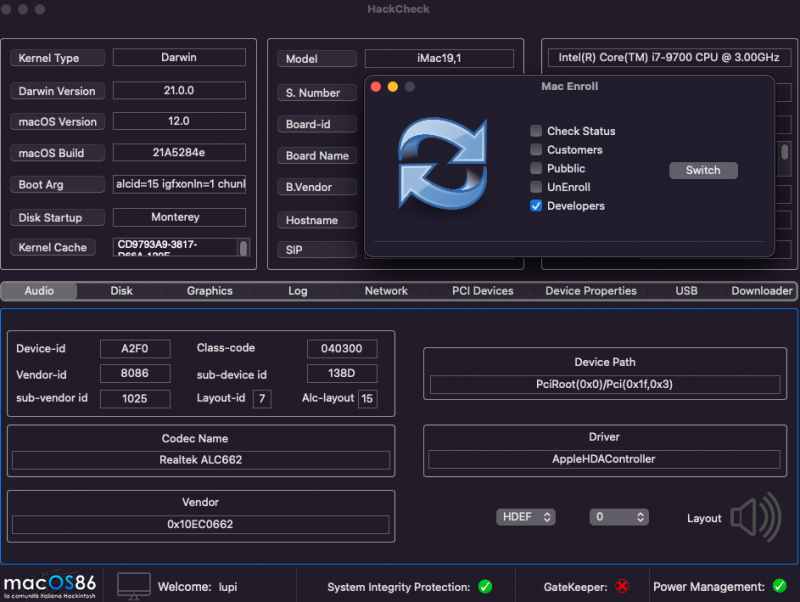Enable the Check Status checkbox

pos(537,131)
